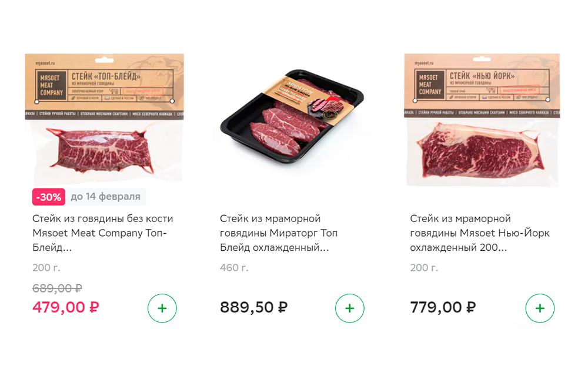Viewport: 588px width, 390px height.
Task: Click the 200 г. weight under Топ-Блейд steak
Action: [x=46, y=268]
